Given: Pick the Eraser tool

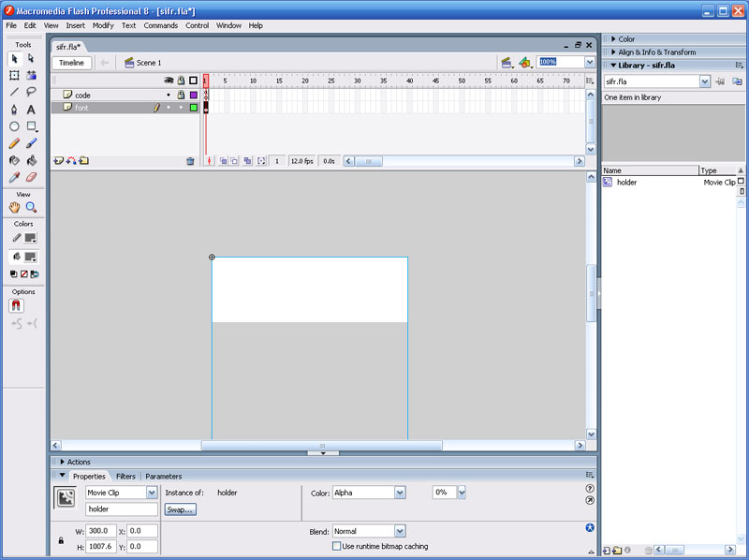Looking at the screenshot, I should (x=31, y=177).
